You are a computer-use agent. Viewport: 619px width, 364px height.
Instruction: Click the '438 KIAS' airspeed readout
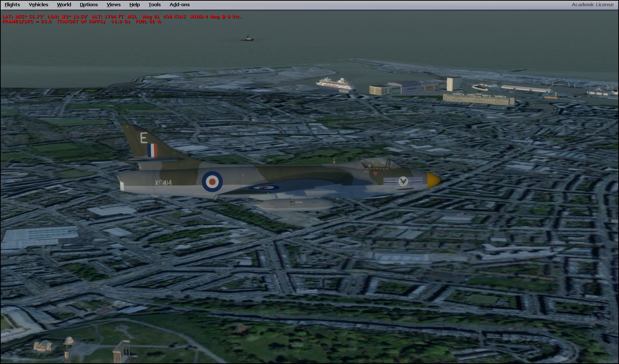point(175,17)
